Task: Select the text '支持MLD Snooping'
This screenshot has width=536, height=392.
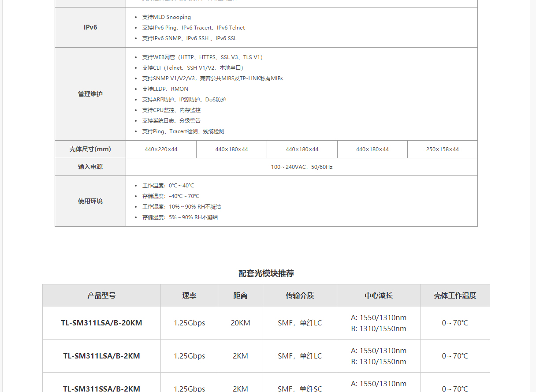Action: pos(167,17)
